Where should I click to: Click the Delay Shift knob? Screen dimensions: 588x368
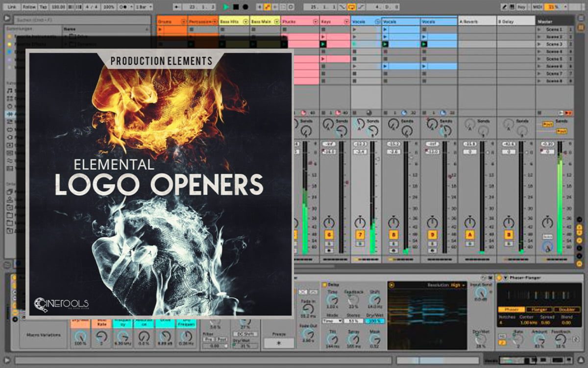tap(375, 300)
